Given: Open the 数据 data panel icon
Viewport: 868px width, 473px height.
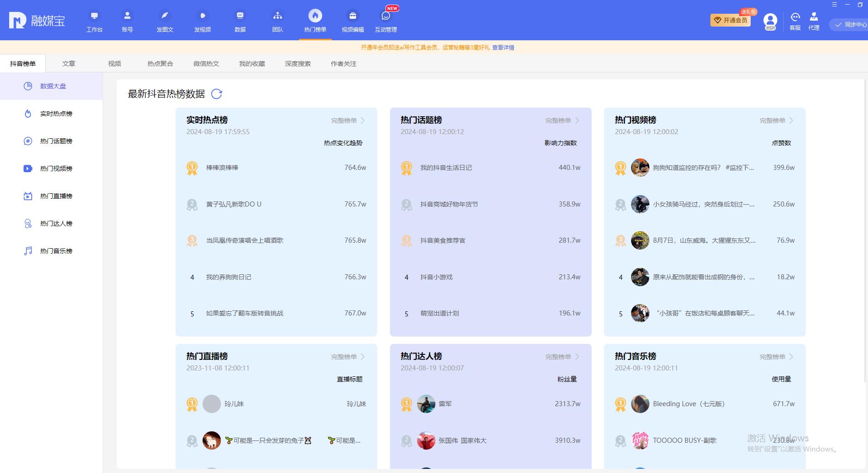Looking at the screenshot, I should [240, 20].
